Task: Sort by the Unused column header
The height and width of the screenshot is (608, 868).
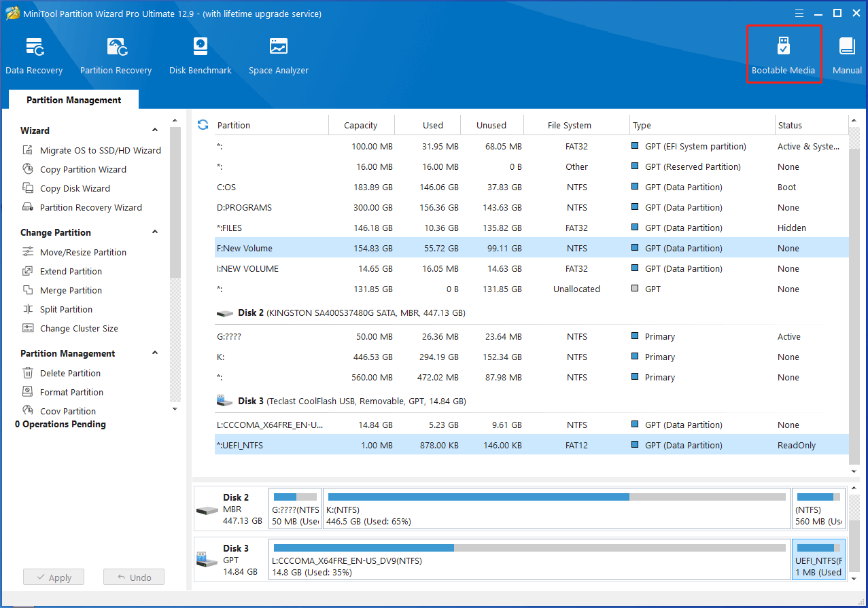Action: 491,125
